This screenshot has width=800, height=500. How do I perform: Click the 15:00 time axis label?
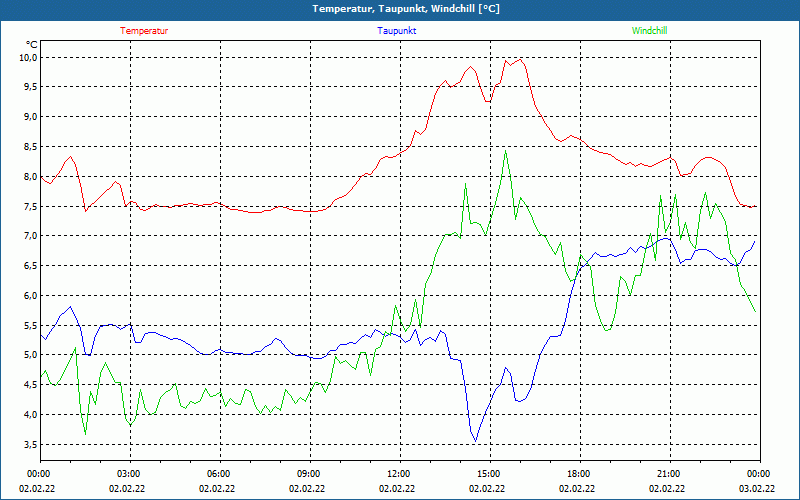click(x=490, y=474)
